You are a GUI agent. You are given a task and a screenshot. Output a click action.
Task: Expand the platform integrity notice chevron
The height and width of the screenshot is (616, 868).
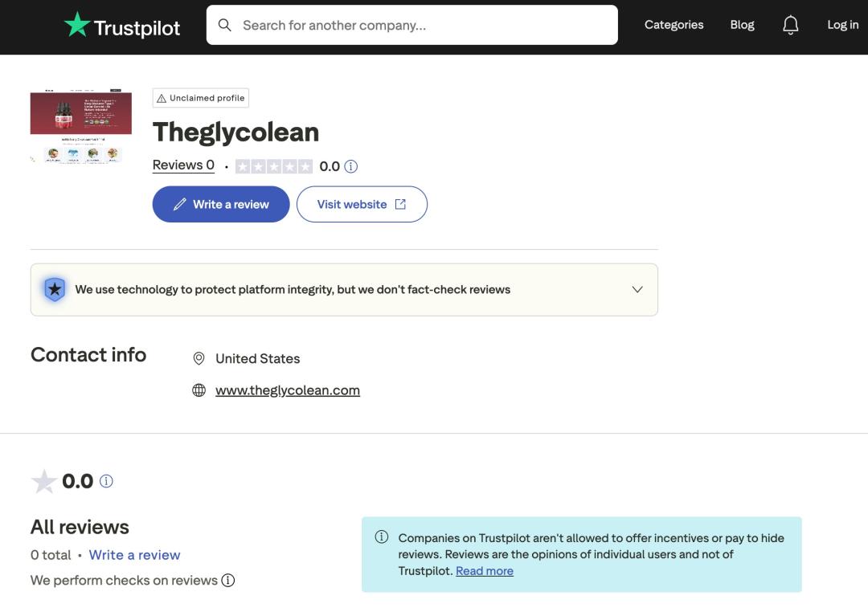pos(637,290)
